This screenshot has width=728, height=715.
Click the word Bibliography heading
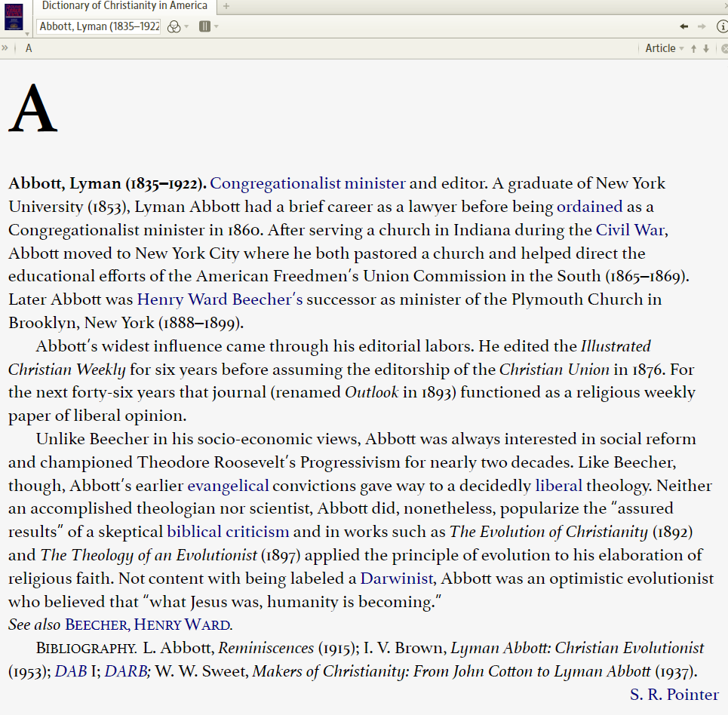pos(86,648)
